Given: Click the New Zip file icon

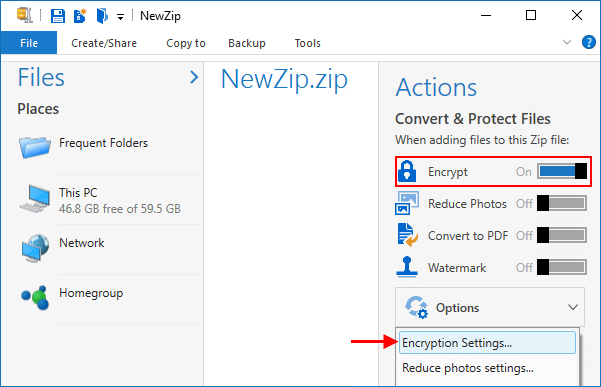Looking at the screenshot, I should pos(80,16).
